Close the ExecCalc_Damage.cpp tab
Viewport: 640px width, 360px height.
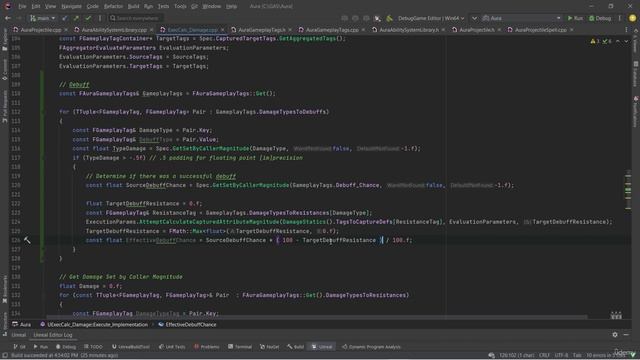pyautogui.click(x=222, y=30)
